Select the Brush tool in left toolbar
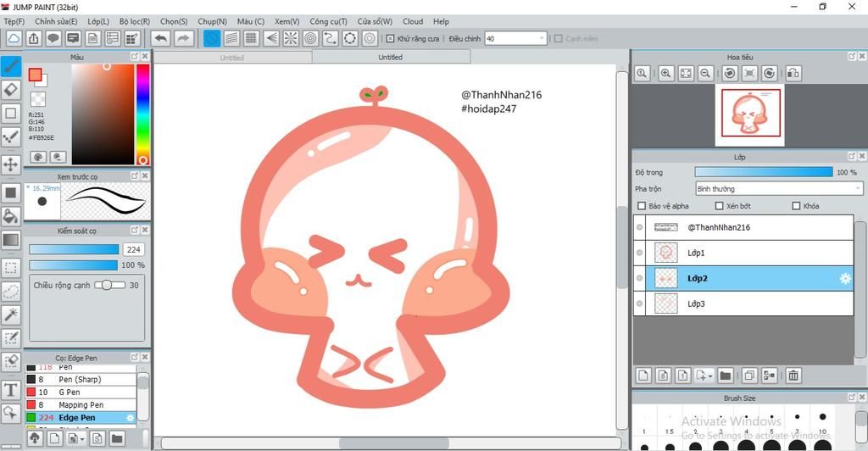Viewport: 868px width, 451px height. click(x=10, y=66)
